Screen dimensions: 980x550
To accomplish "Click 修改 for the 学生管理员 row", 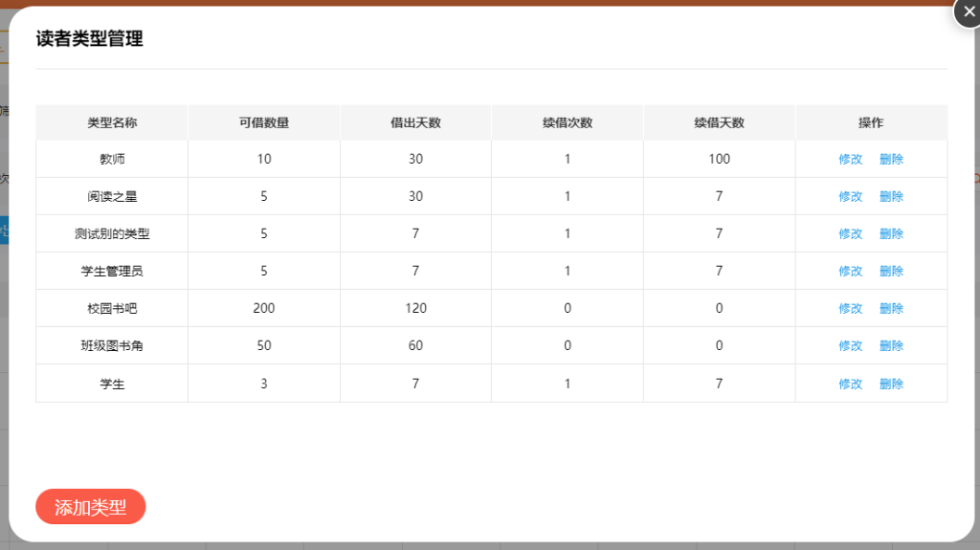I will click(x=850, y=272).
